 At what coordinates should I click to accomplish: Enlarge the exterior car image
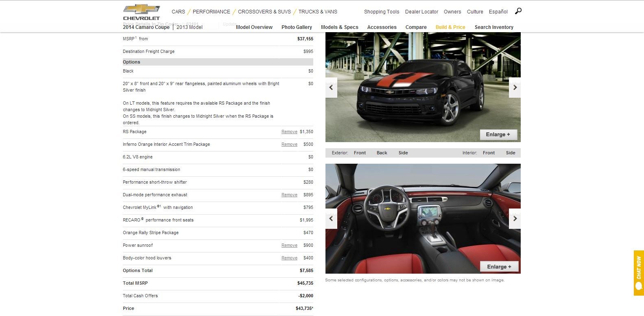click(x=498, y=135)
